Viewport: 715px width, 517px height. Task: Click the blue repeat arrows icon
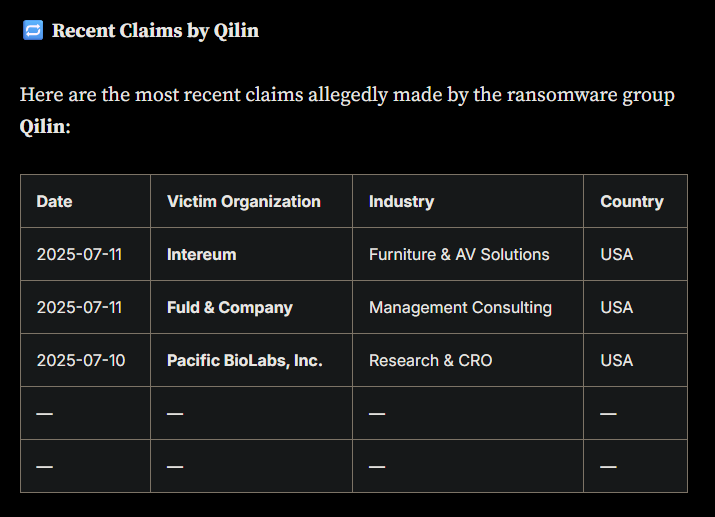(33, 30)
